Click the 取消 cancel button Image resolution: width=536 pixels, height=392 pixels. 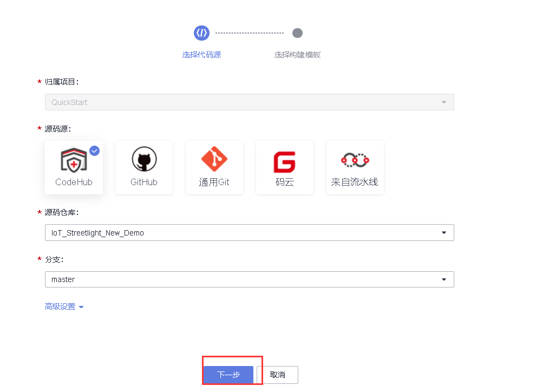(278, 375)
